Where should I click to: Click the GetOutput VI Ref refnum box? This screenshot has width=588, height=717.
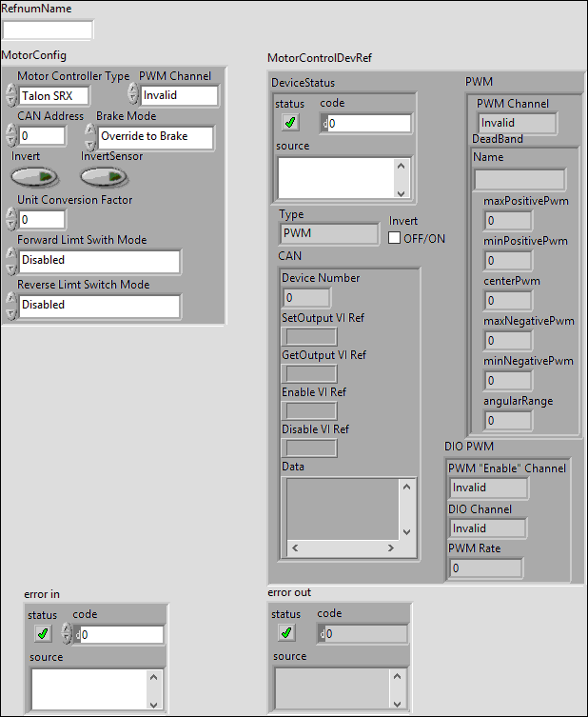coord(310,374)
